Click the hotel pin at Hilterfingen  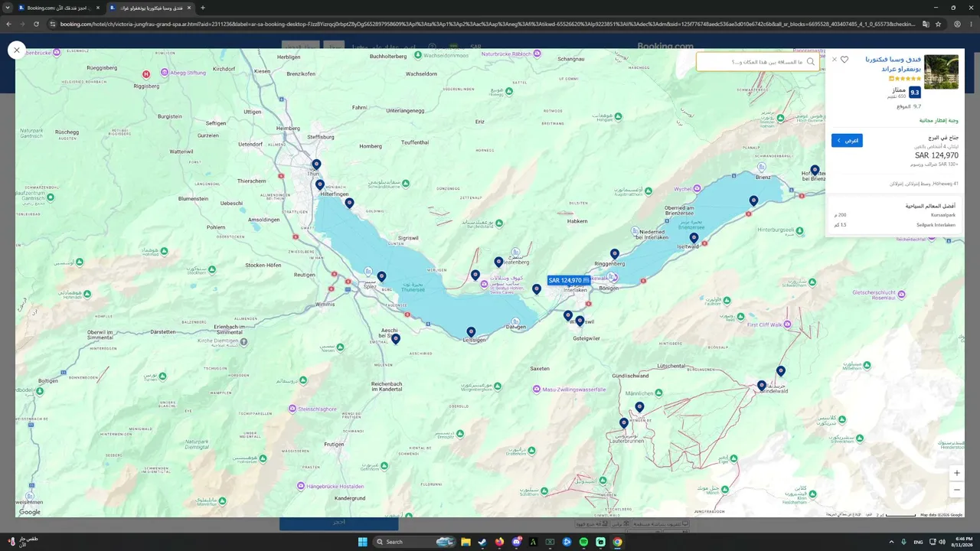[x=320, y=184]
